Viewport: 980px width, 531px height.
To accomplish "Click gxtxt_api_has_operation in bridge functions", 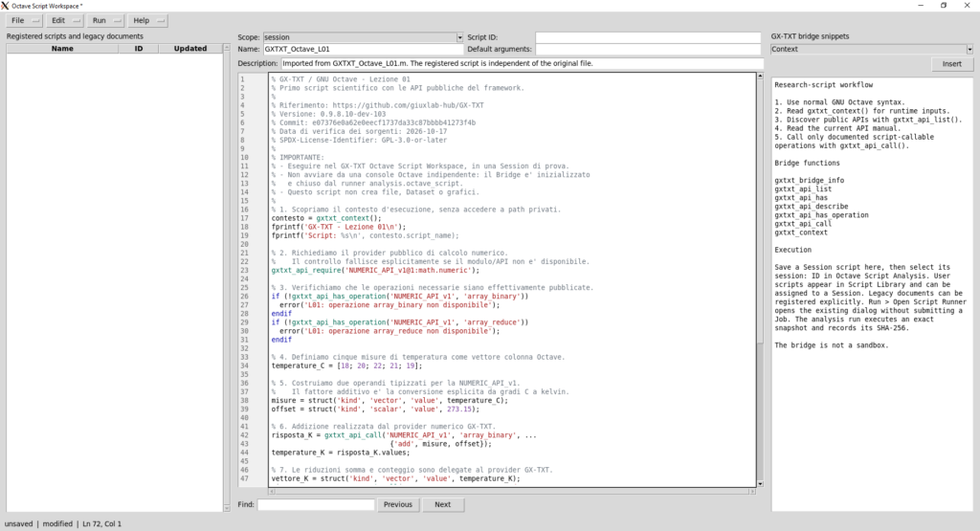I will point(821,215).
